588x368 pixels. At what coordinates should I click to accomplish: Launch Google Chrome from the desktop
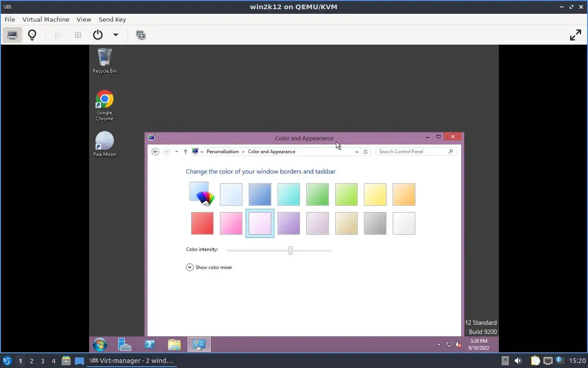pos(105,105)
